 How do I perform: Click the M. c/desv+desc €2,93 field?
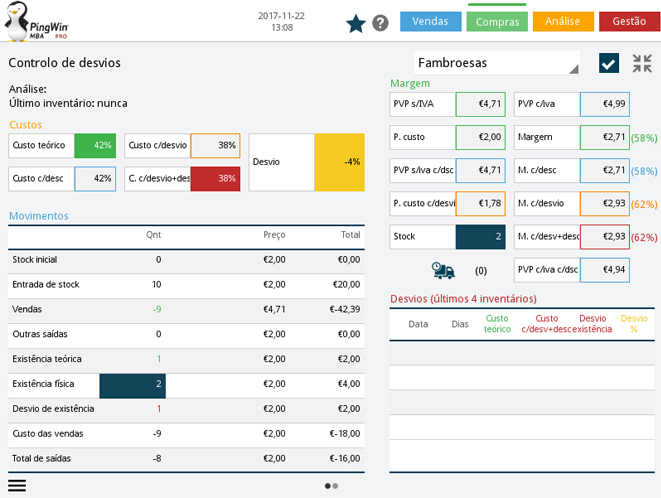point(605,237)
